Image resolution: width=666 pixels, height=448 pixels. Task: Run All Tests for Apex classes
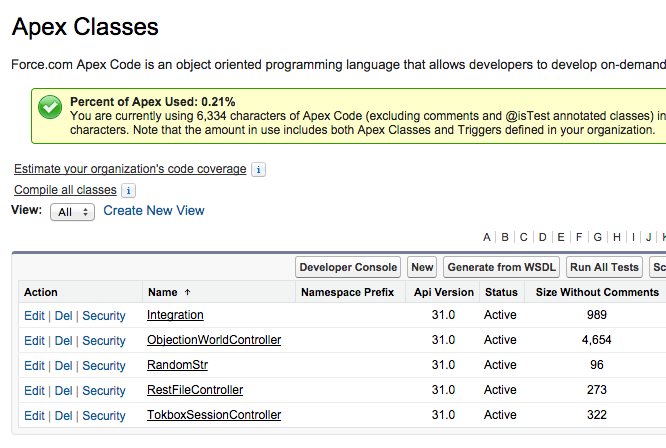pyautogui.click(x=604, y=267)
